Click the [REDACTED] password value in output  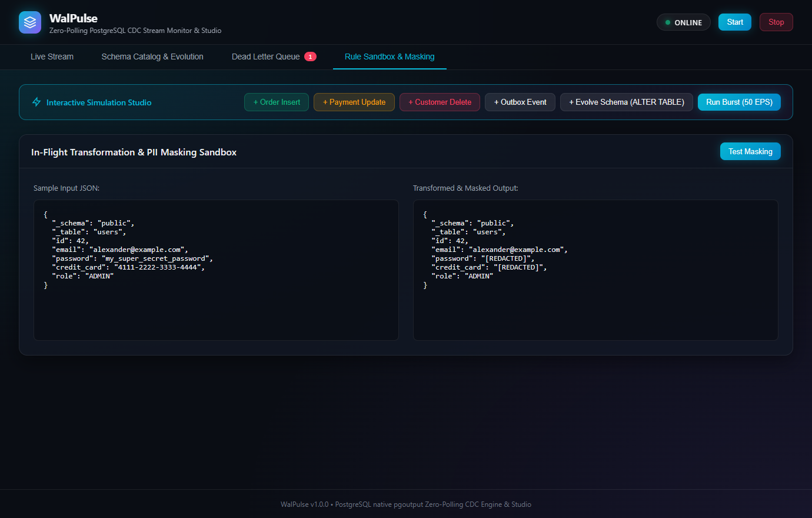(x=506, y=258)
